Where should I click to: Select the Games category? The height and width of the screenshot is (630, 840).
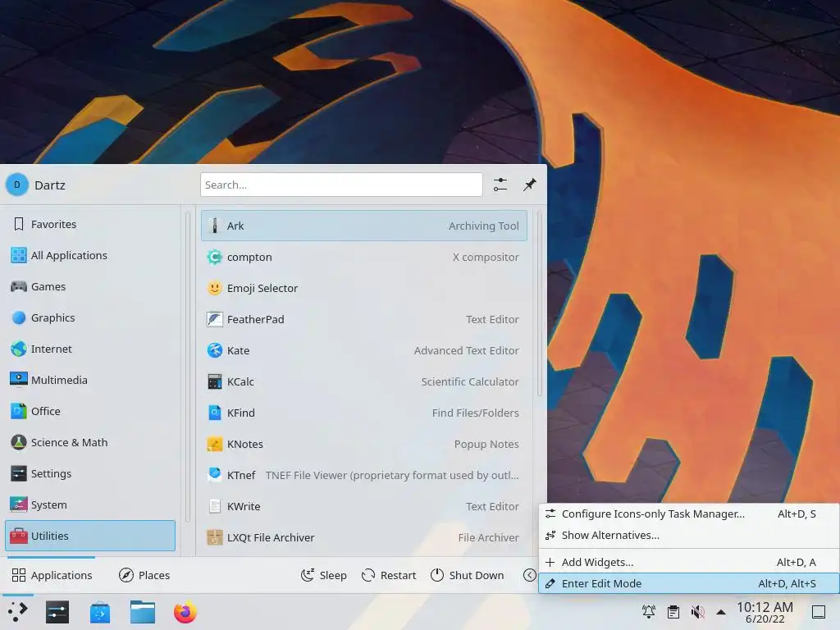click(90, 286)
